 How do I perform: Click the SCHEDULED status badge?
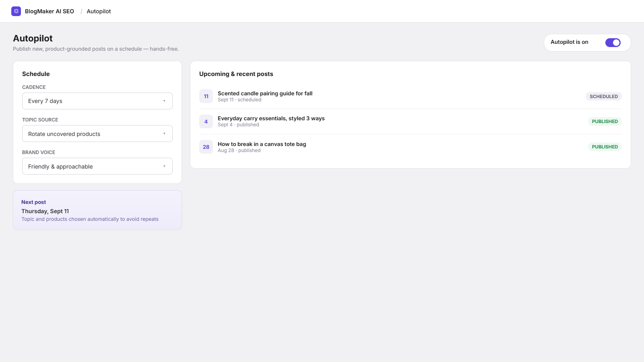604,97
